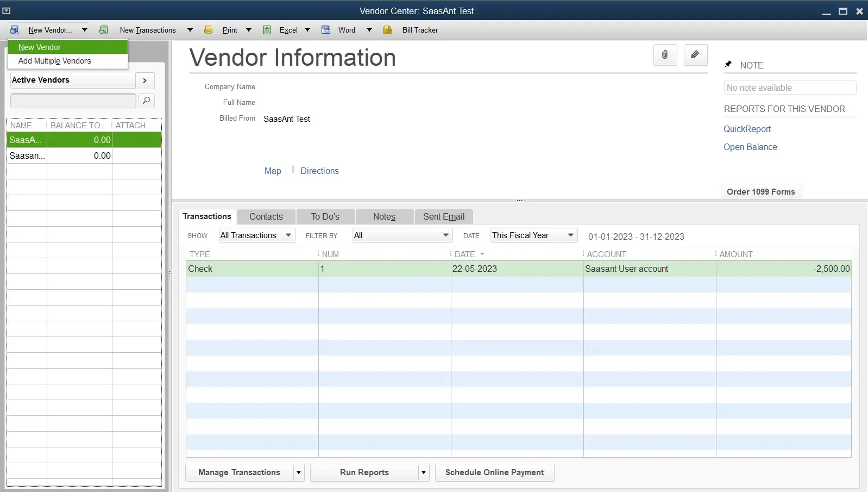Expand Active Vendors list arrow
Viewport: 868px width, 492px height.
point(144,80)
